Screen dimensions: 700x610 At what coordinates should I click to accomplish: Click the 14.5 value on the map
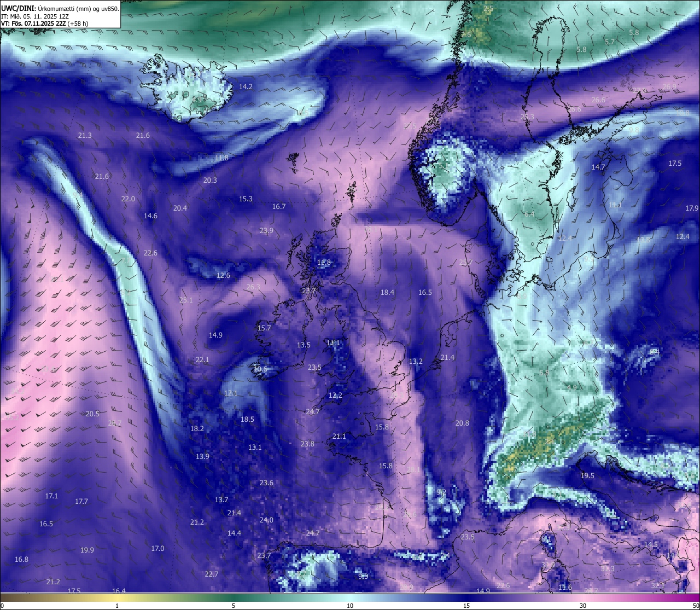pos(651,544)
